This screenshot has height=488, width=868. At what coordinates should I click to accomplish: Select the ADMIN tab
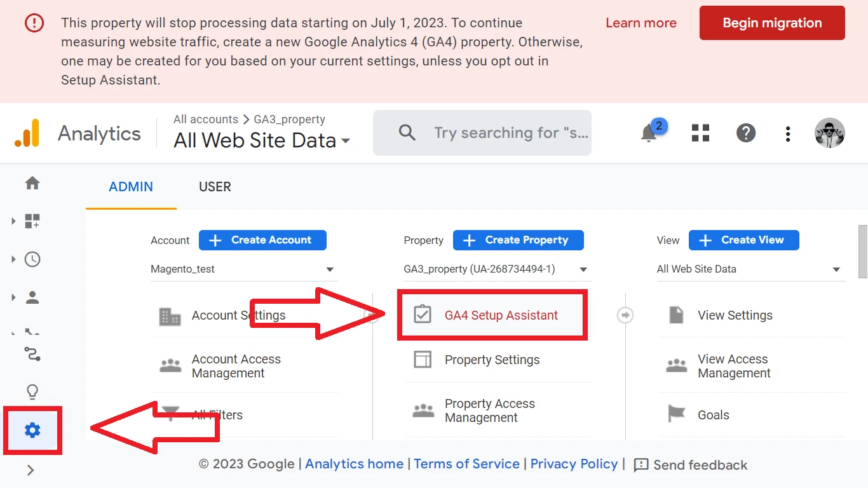pos(131,187)
